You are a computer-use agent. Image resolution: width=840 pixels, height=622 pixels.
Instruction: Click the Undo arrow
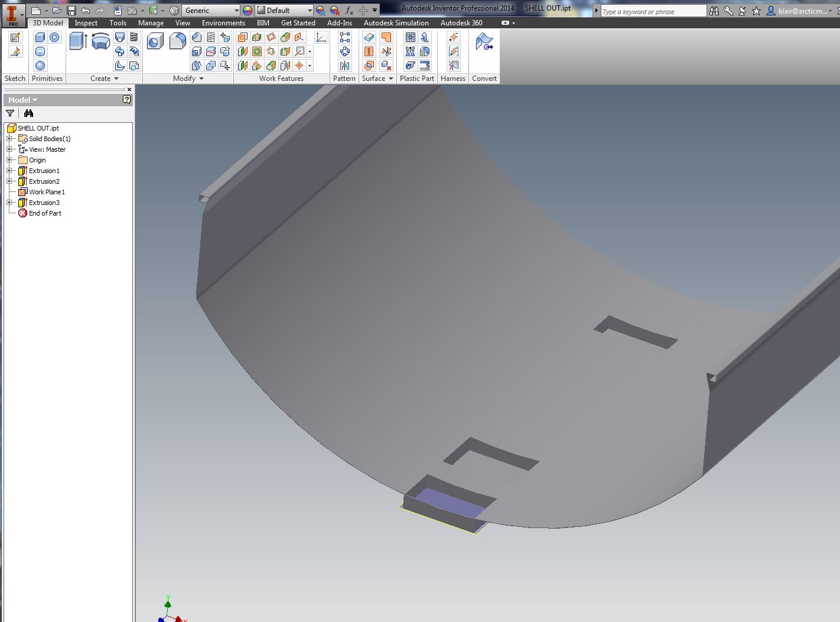(x=86, y=11)
